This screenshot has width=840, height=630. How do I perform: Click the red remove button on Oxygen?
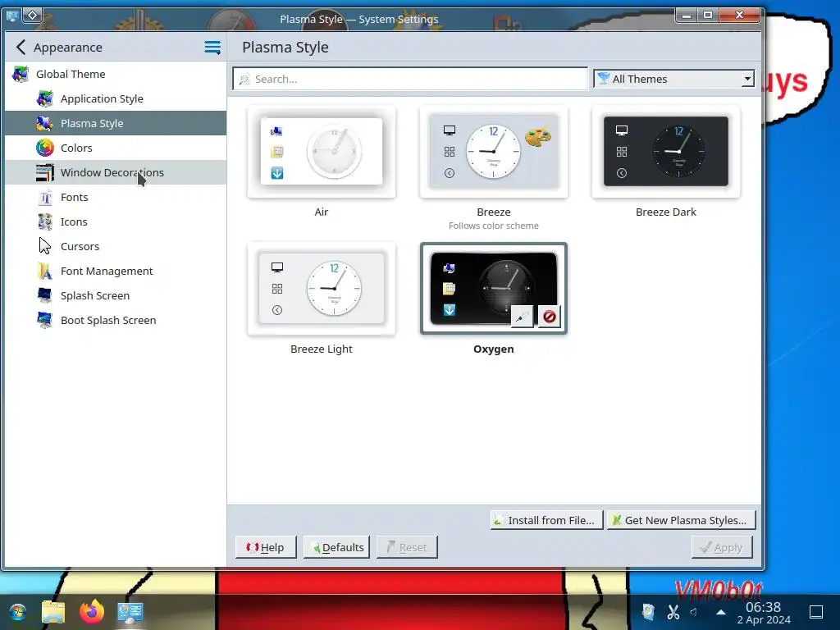(549, 317)
